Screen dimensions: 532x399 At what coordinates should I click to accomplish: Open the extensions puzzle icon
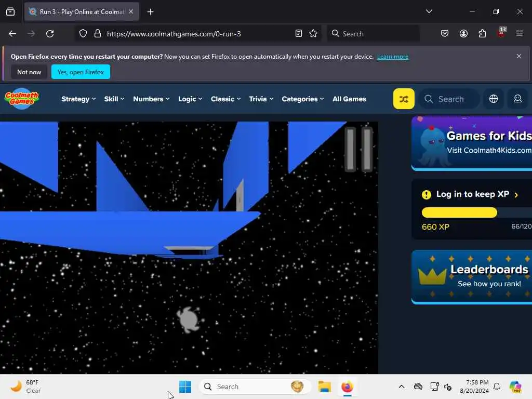(x=482, y=34)
